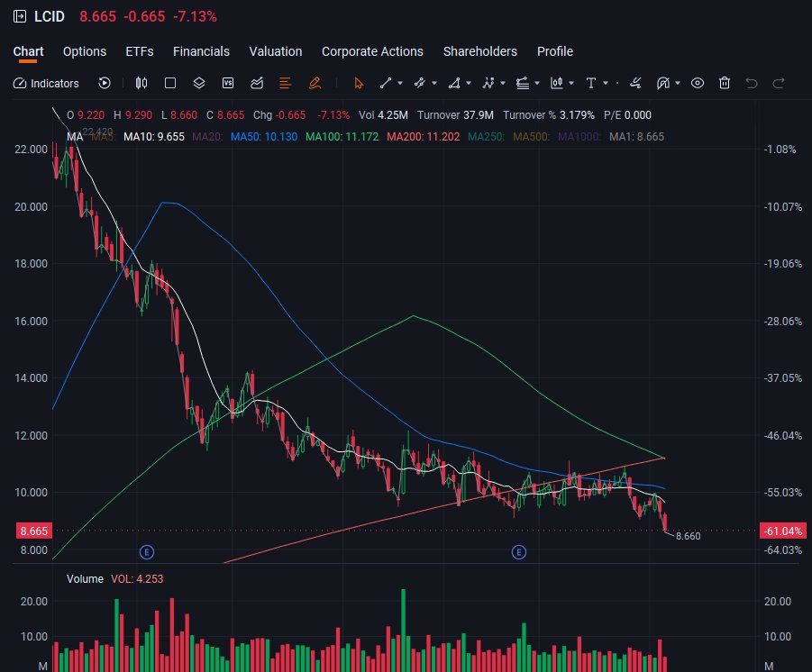Toggle the MA250 moving average label
Viewport: 812px width, 672px height.
tap(486, 137)
